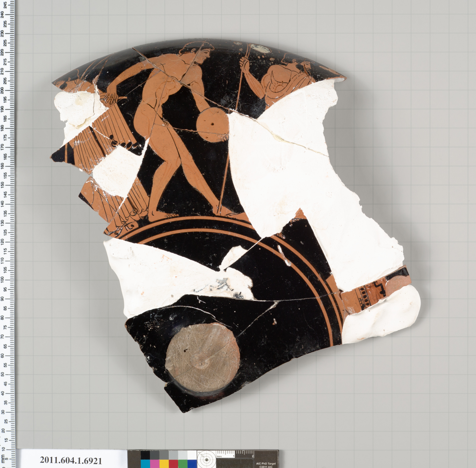Image resolution: width=476 pixels, height=468 pixels.
Task: Click the concentric focus target circle
Action: pos(207,460)
